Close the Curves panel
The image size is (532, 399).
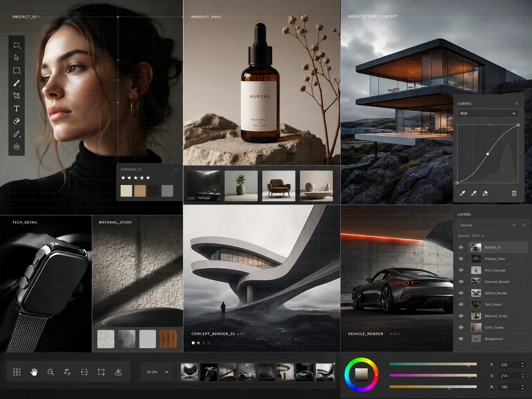pyautogui.click(x=517, y=104)
